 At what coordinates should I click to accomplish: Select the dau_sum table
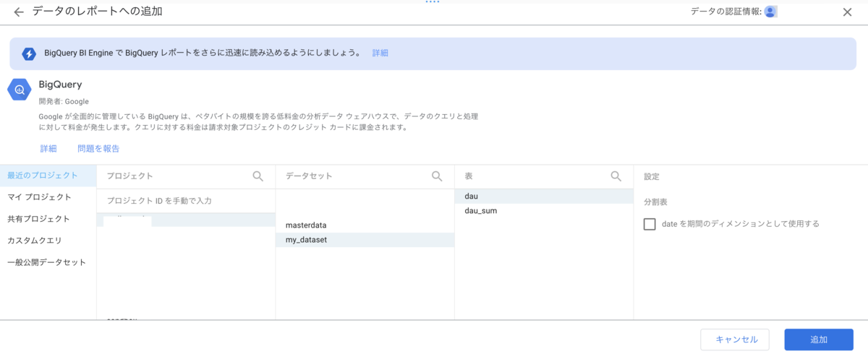click(544, 211)
